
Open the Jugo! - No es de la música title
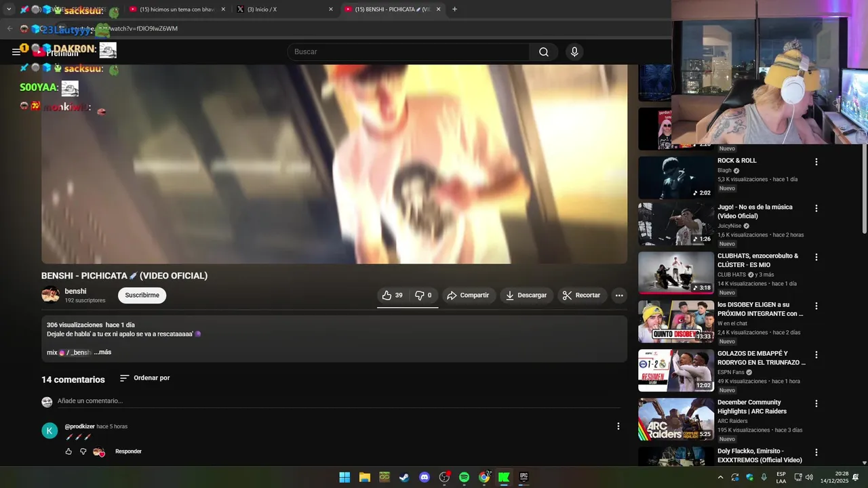click(755, 211)
